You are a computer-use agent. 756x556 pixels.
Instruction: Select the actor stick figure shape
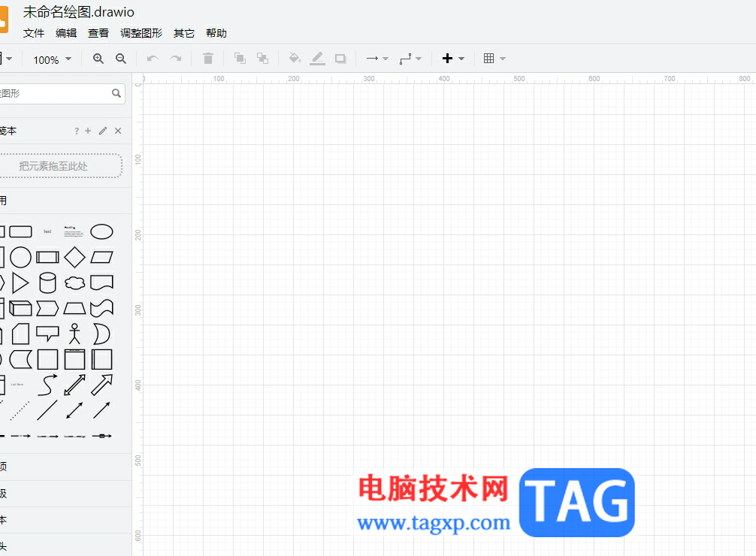pyautogui.click(x=74, y=334)
